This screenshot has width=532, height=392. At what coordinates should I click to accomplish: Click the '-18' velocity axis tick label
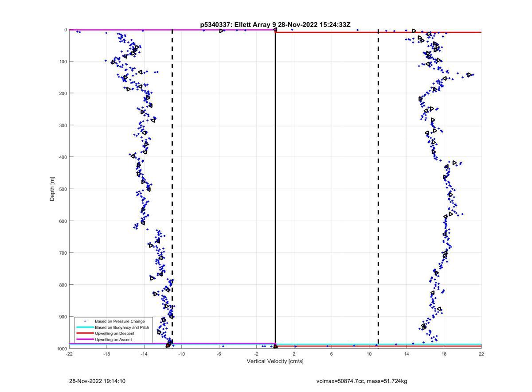coord(106,354)
